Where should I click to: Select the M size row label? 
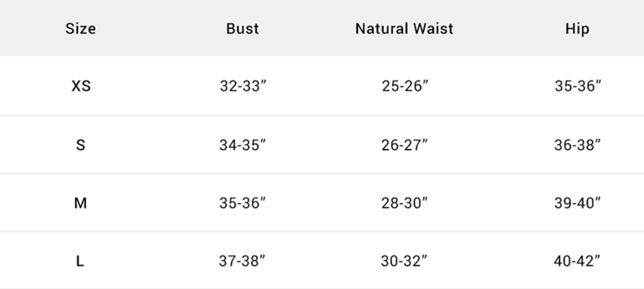point(81,203)
